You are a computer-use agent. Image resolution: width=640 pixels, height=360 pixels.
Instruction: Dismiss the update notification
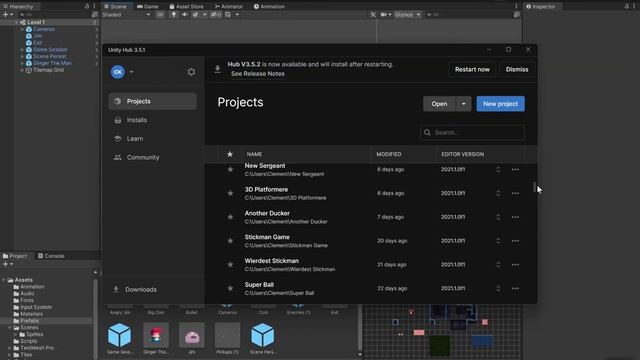(517, 69)
